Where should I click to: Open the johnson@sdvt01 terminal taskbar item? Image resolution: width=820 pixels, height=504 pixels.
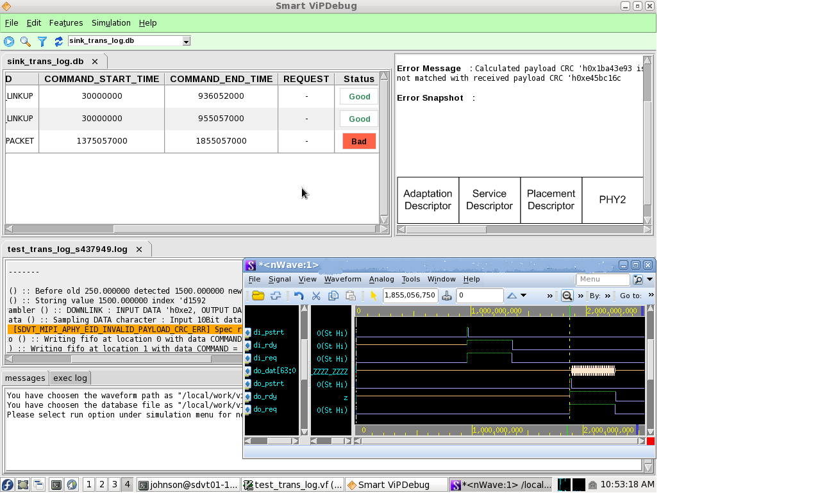[188, 485]
